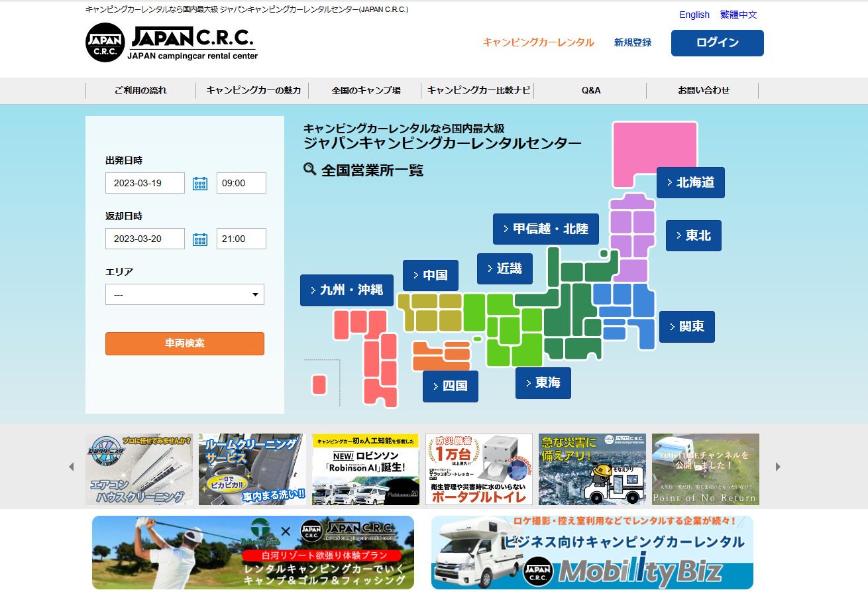Image resolution: width=868 pixels, height=592 pixels.
Task: Open the エアコンハウスクリーニング banner
Action: [139, 469]
